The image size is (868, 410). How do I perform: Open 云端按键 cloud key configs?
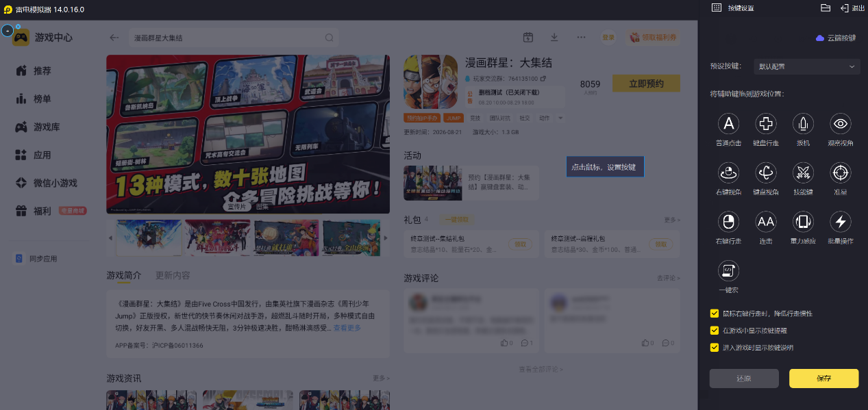click(x=836, y=38)
